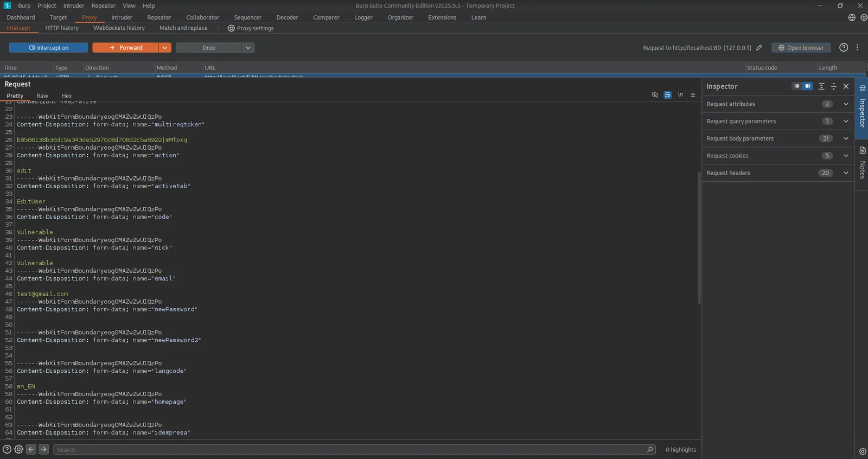868x459 pixels.
Task: Edit target with the pencil icon
Action: (x=759, y=48)
